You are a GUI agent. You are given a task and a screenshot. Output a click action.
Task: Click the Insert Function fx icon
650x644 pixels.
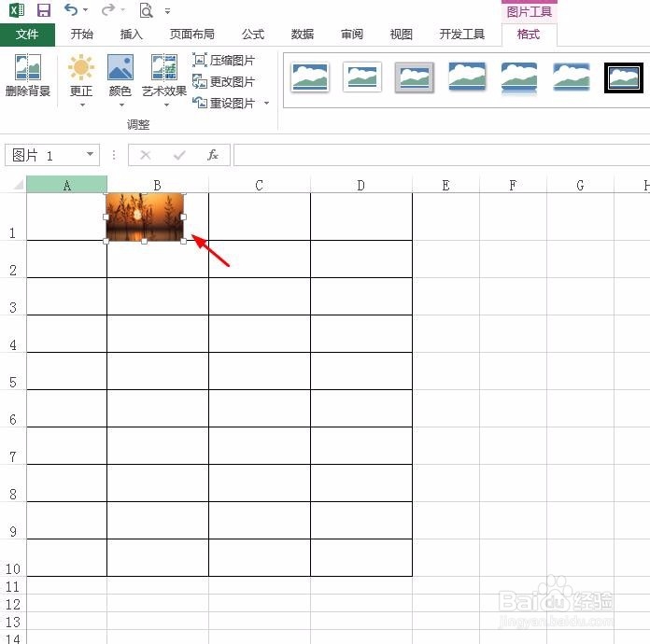pos(213,155)
